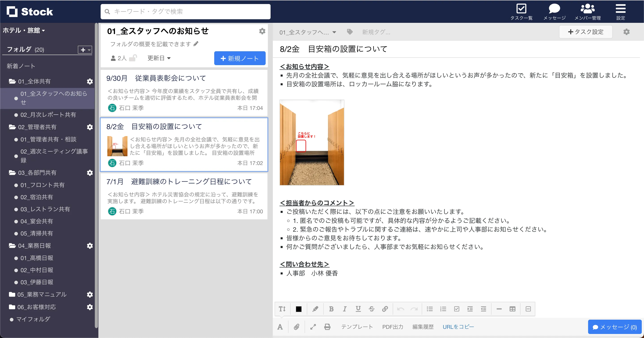Screen dimensions: 644x338
Task: Toggle strikethrough formatting
Action: (x=371, y=309)
